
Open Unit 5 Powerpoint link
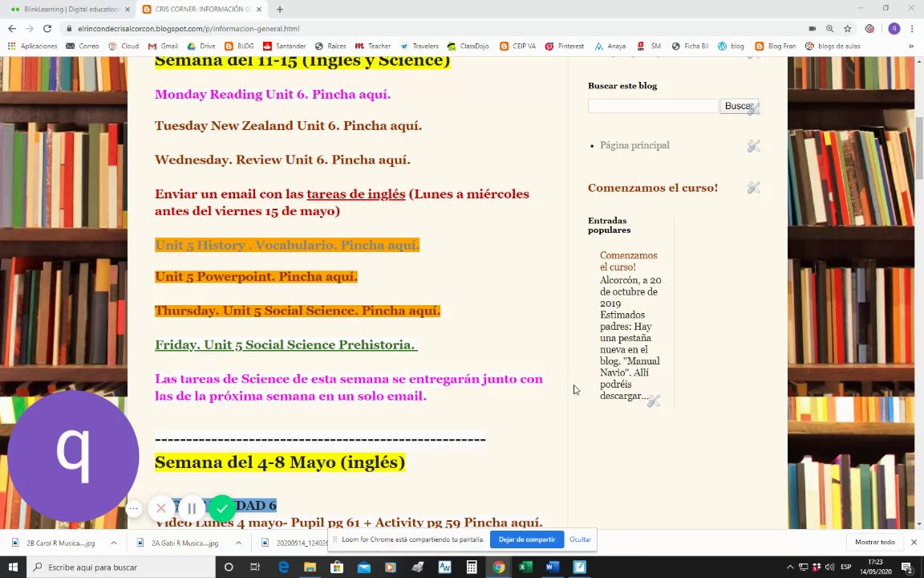coord(257,277)
